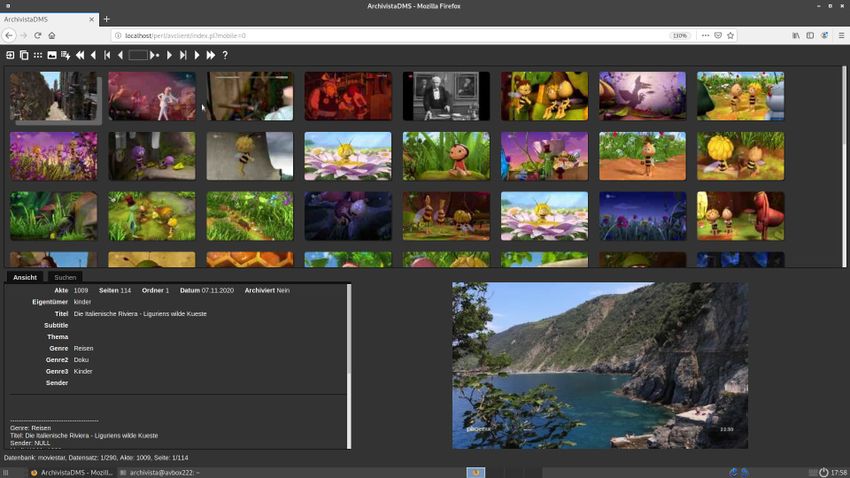850x478 pixels.
Task: Click the login arrow icon in ArchivistaDMS toolbar
Action: click(10, 55)
